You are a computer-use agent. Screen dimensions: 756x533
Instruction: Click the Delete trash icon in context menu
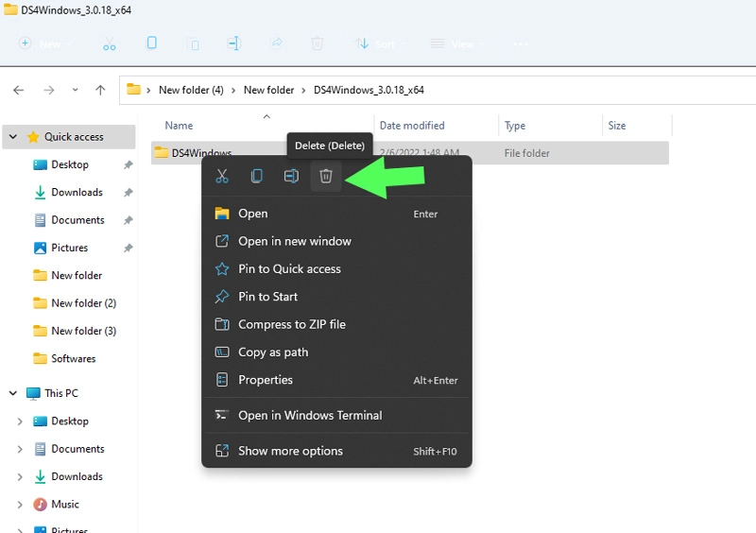(x=326, y=176)
